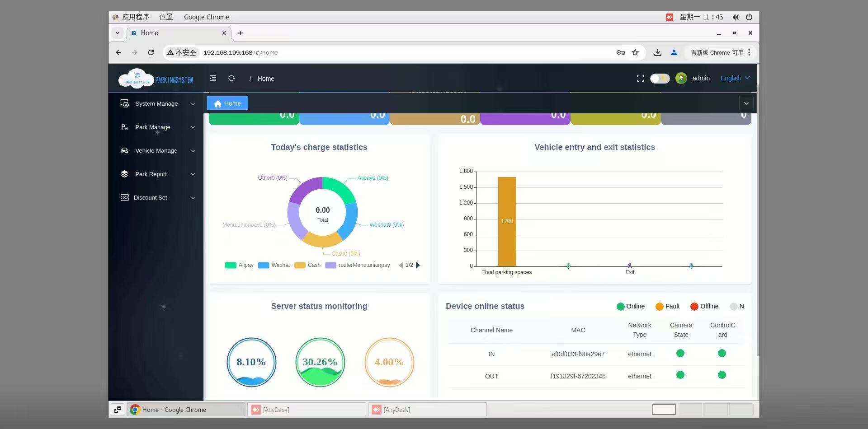Open Chrome's downloads icon
Screen dimensions: 868x429
point(658,52)
